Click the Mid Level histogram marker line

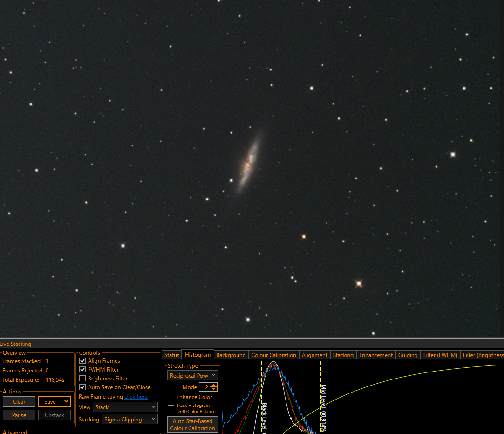(320, 397)
